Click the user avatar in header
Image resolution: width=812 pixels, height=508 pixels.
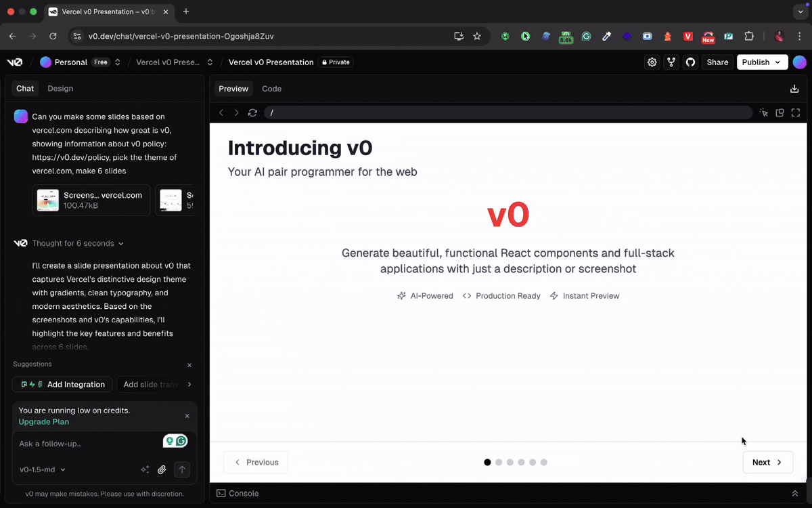coord(799,62)
